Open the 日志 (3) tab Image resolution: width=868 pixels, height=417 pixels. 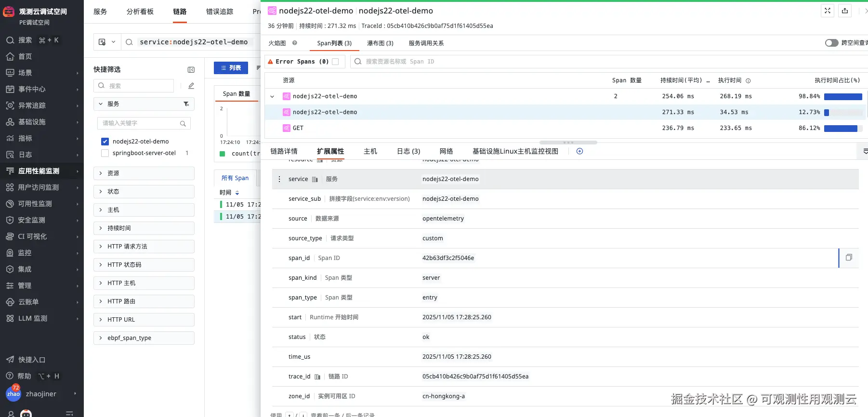point(408,151)
